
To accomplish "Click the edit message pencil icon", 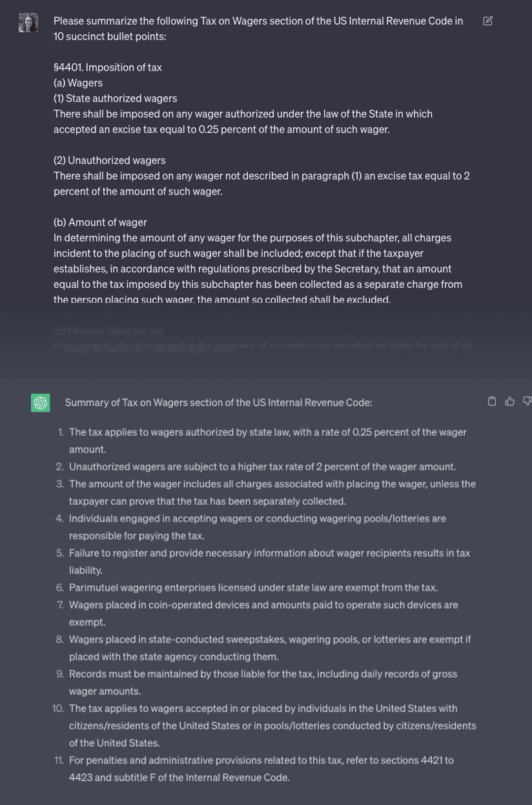I will pos(488,21).
